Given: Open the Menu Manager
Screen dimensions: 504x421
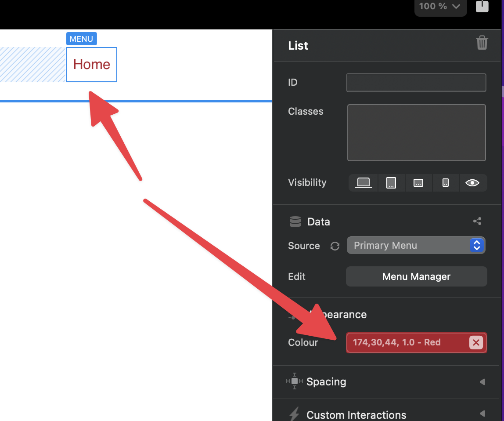Looking at the screenshot, I should [x=416, y=276].
